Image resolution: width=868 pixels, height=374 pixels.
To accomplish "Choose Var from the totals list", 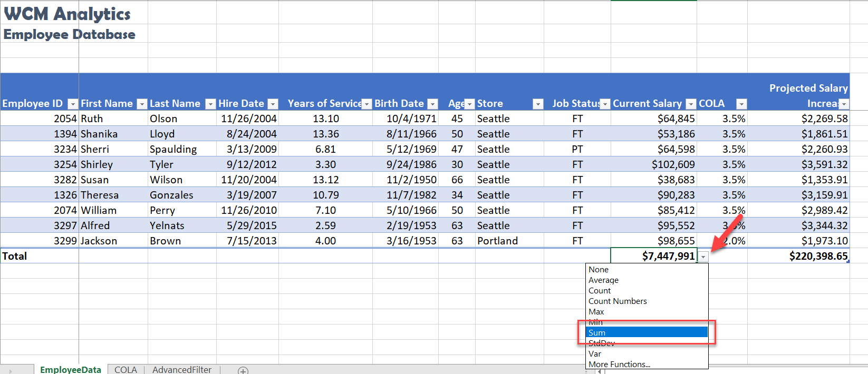I will 647,353.
